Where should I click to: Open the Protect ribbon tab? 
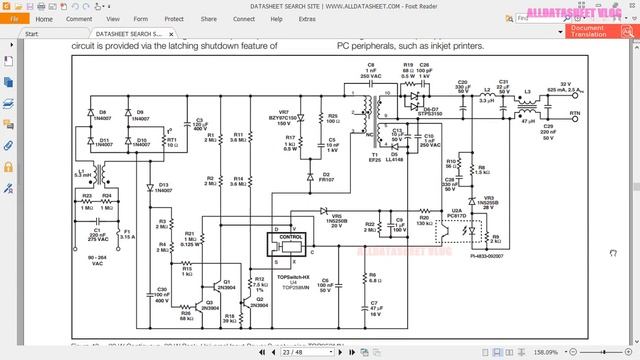tap(174, 19)
